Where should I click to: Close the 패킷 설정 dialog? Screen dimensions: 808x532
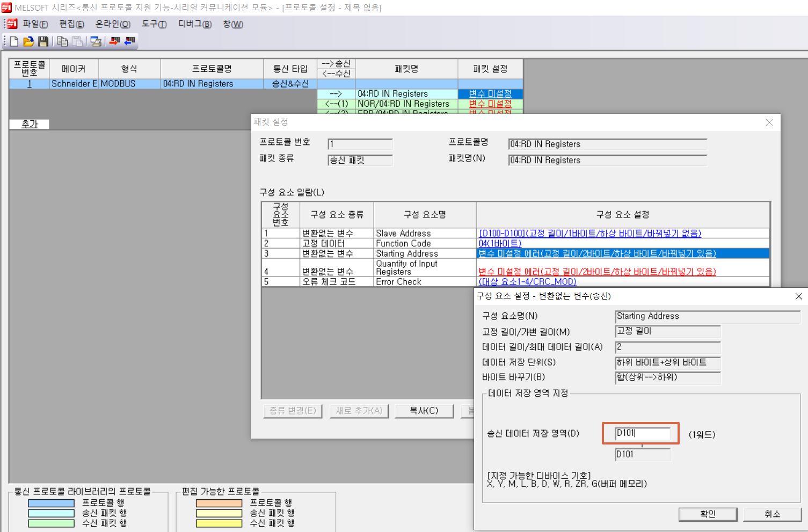[769, 122]
